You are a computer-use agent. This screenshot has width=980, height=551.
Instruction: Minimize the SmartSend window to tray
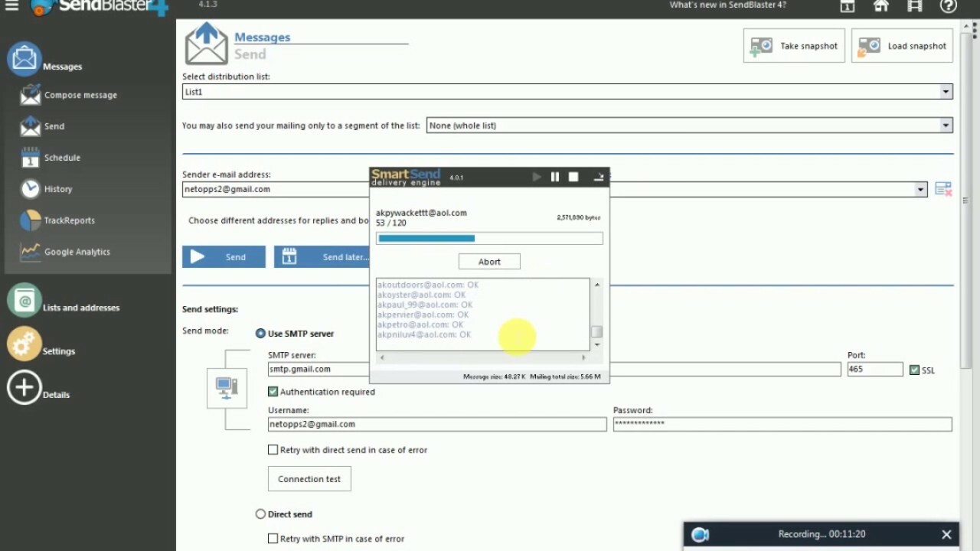pos(599,177)
